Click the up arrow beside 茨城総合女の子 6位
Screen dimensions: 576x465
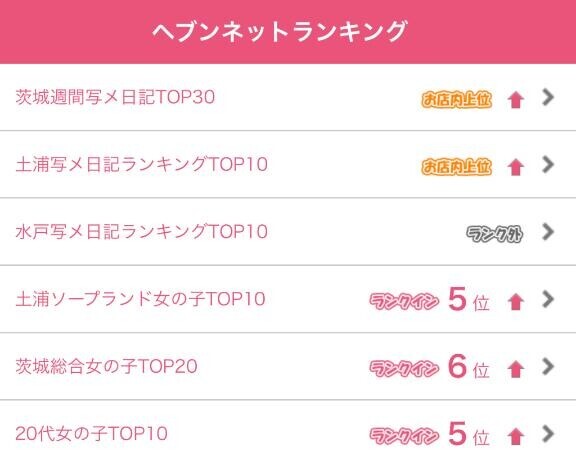point(516,369)
